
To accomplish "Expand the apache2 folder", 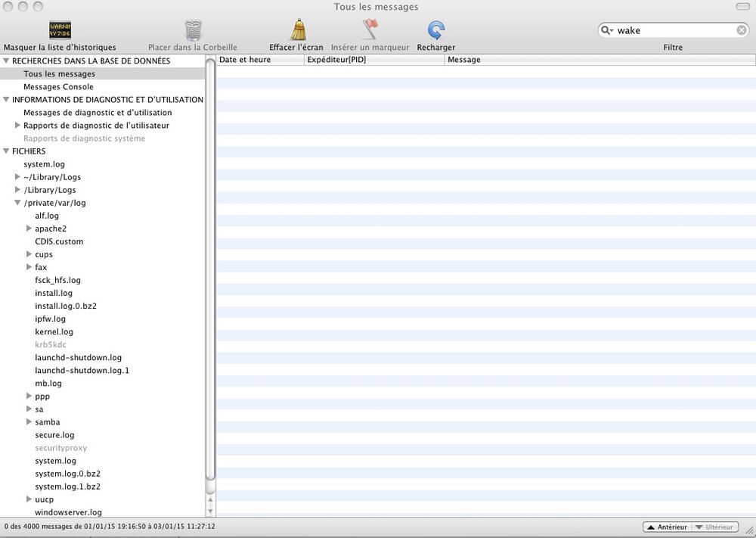I will click(x=29, y=229).
